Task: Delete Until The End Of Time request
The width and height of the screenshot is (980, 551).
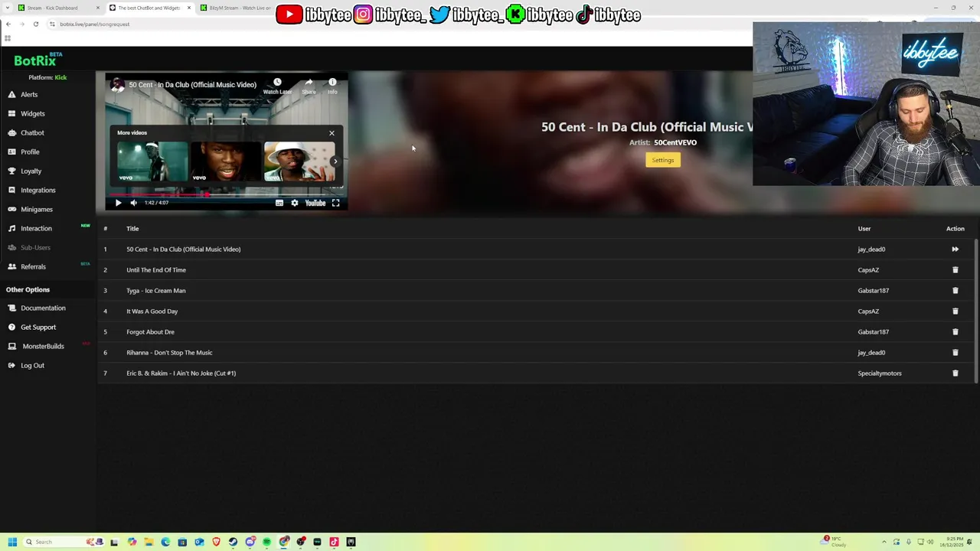Action: click(955, 269)
